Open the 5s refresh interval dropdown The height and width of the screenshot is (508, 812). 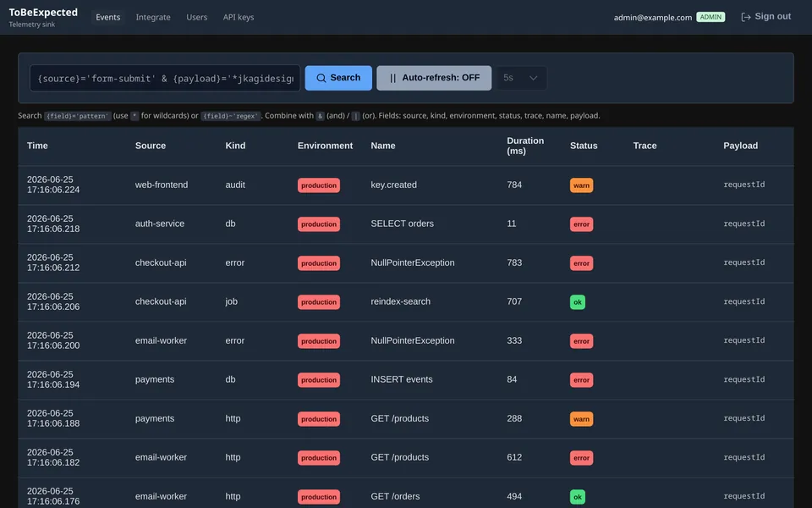coord(521,78)
